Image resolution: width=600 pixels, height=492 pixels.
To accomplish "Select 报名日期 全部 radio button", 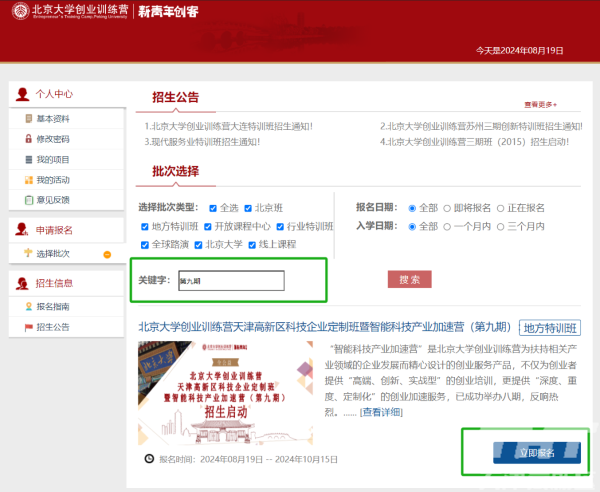I will [x=412, y=209].
